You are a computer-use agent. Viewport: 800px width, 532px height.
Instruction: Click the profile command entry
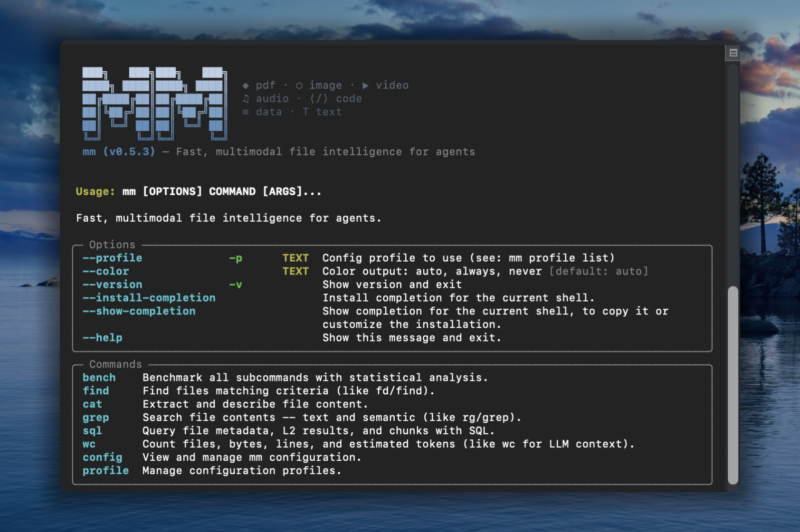[105, 471]
